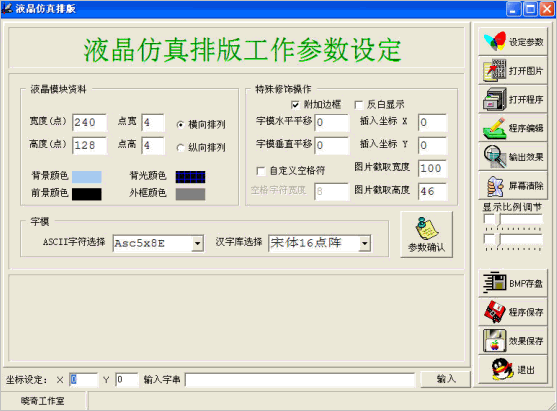Pick the 前景颜色 black swatch
Screen dimensions: 557x411
(87, 194)
